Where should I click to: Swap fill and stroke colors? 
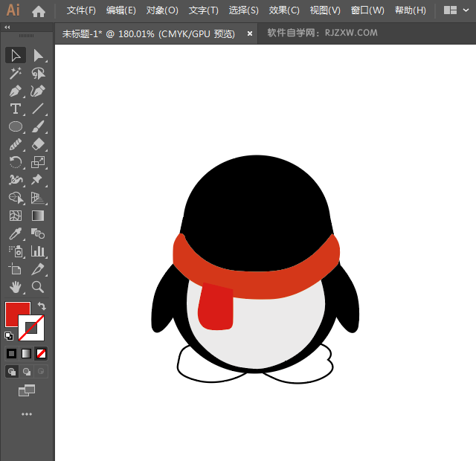[x=42, y=306]
